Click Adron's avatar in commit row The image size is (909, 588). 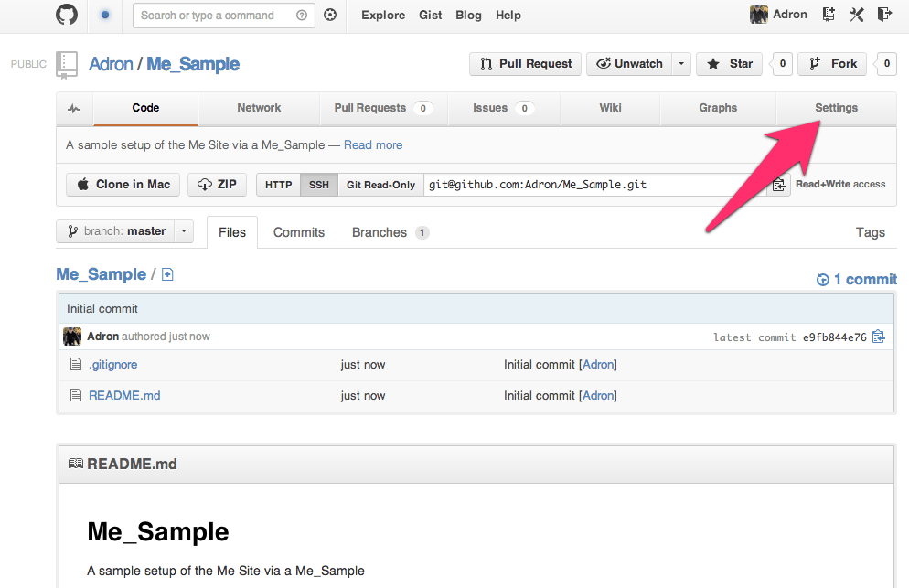point(72,337)
